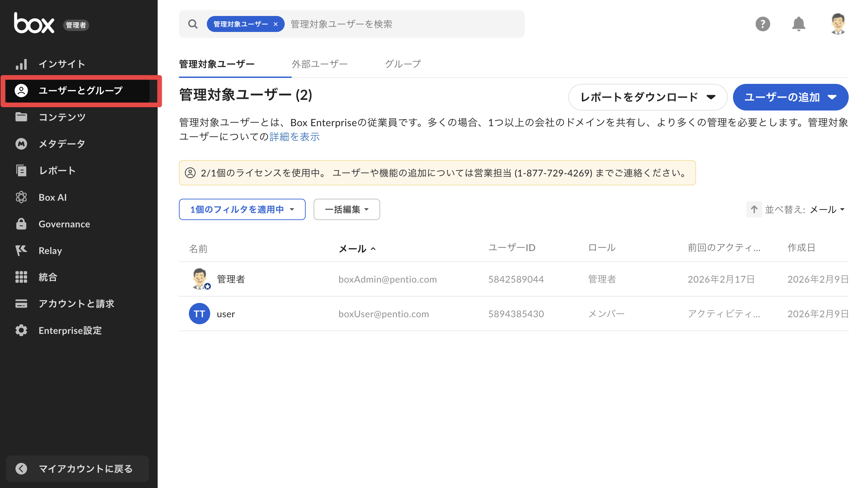Image resolution: width=868 pixels, height=488 pixels.
Task: Click the TT avatar for user
Action: point(200,314)
